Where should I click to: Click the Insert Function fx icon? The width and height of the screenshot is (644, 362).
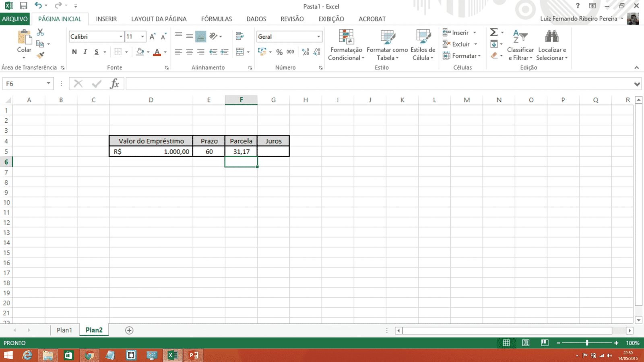click(114, 84)
